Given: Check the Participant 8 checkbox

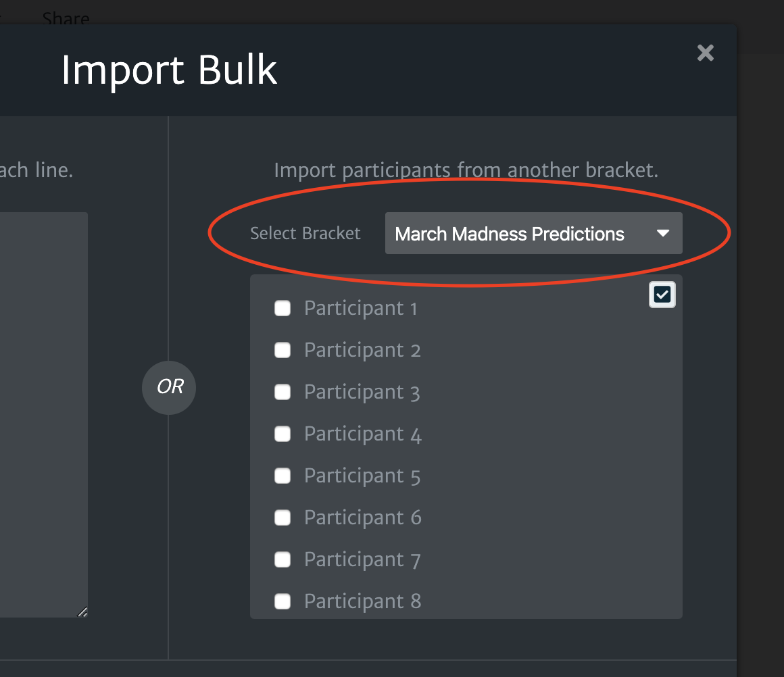Looking at the screenshot, I should click(283, 601).
